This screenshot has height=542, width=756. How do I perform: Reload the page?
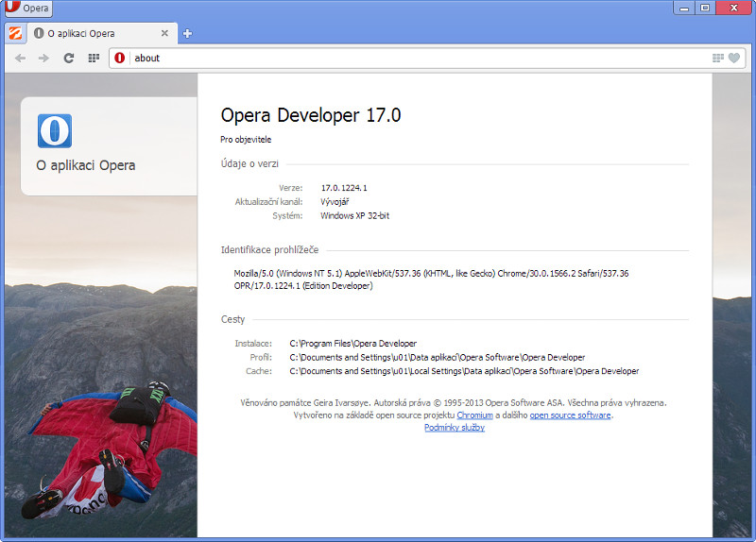pyautogui.click(x=69, y=59)
